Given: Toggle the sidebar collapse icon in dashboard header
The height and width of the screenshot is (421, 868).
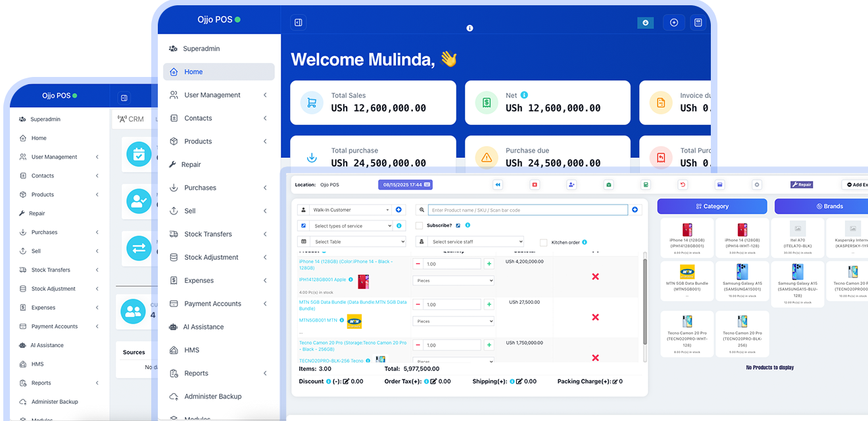Looking at the screenshot, I should tap(299, 22).
